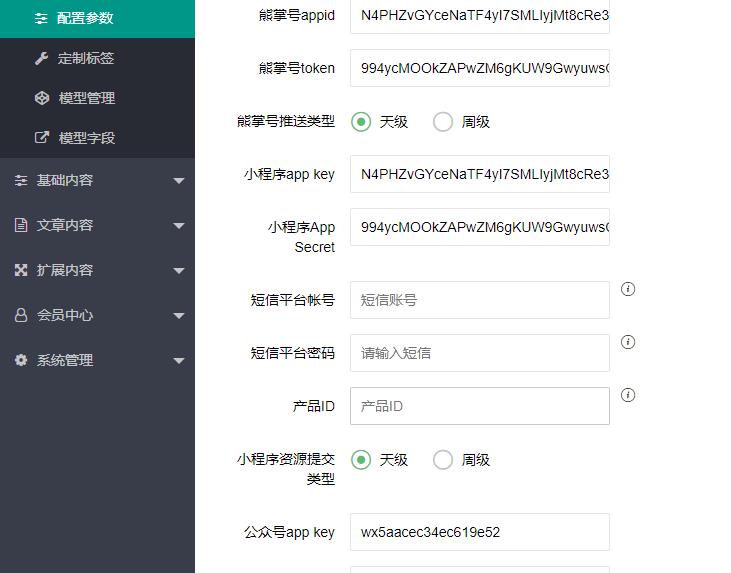Select 天级 for 熊掌号推送类型

point(361,122)
